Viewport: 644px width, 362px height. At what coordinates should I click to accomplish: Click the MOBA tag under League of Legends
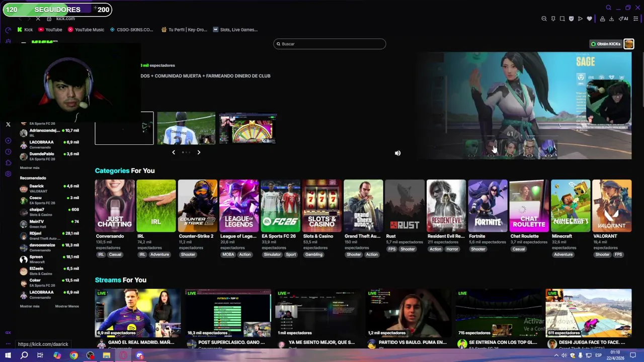(228, 254)
